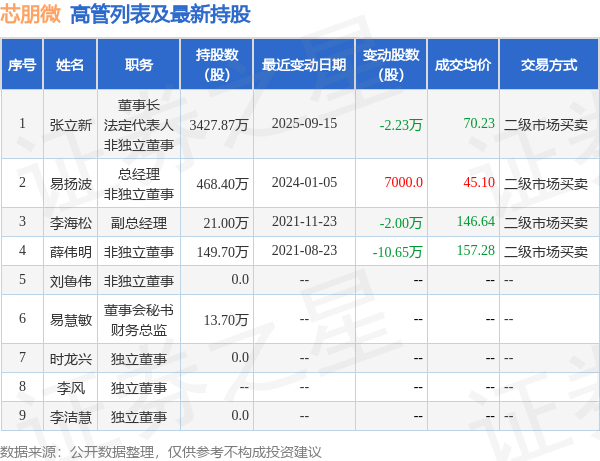Screen dimensions: 600x461
Task: Click the 总经理 position of 易扬波
Action: pos(139,174)
